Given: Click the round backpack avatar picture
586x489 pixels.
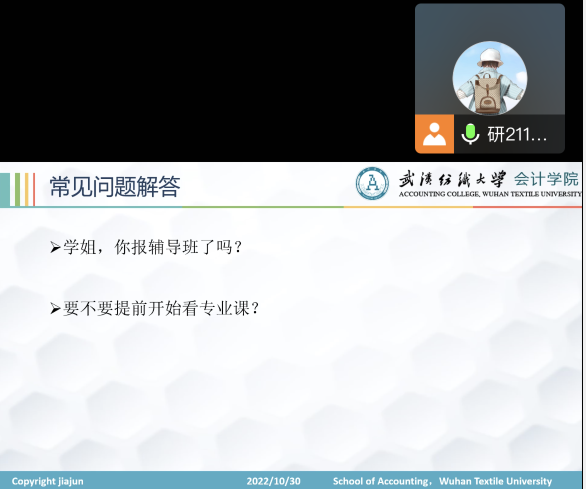Looking at the screenshot, I should tap(490, 78).
